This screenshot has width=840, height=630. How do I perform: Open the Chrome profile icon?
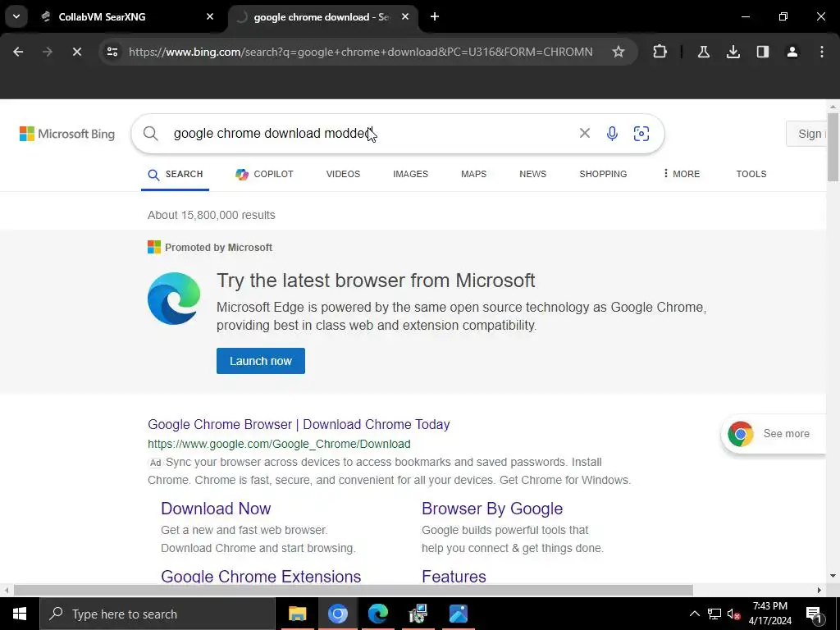pyautogui.click(x=792, y=52)
